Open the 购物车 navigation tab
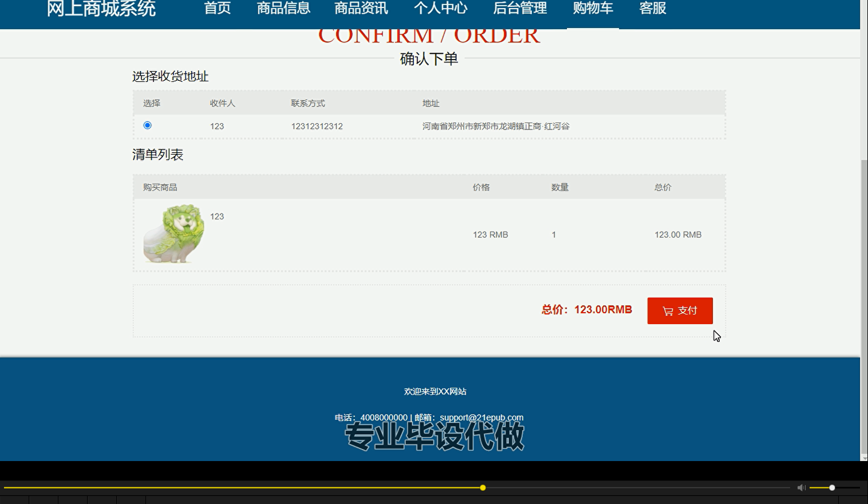Screen dimensions: 868x504 (593, 9)
